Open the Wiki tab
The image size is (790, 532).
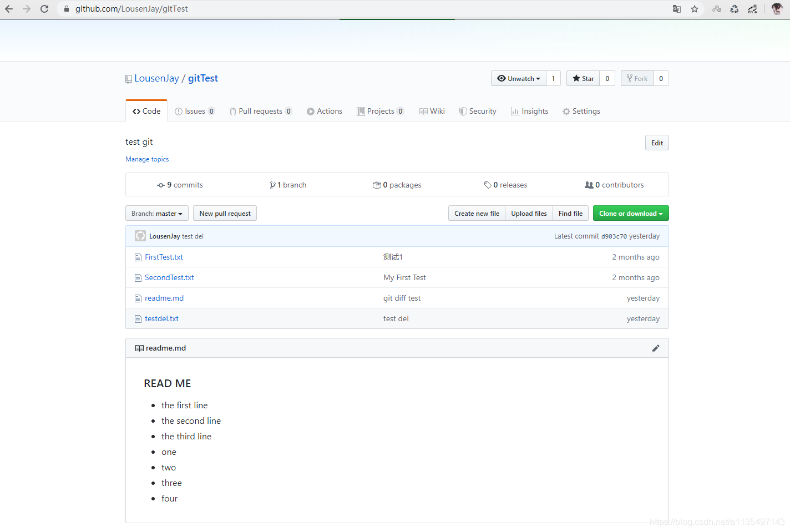[x=432, y=111]
